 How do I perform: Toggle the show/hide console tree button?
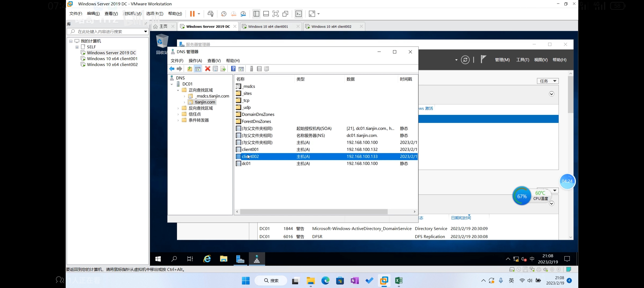(x=198, y=69)
